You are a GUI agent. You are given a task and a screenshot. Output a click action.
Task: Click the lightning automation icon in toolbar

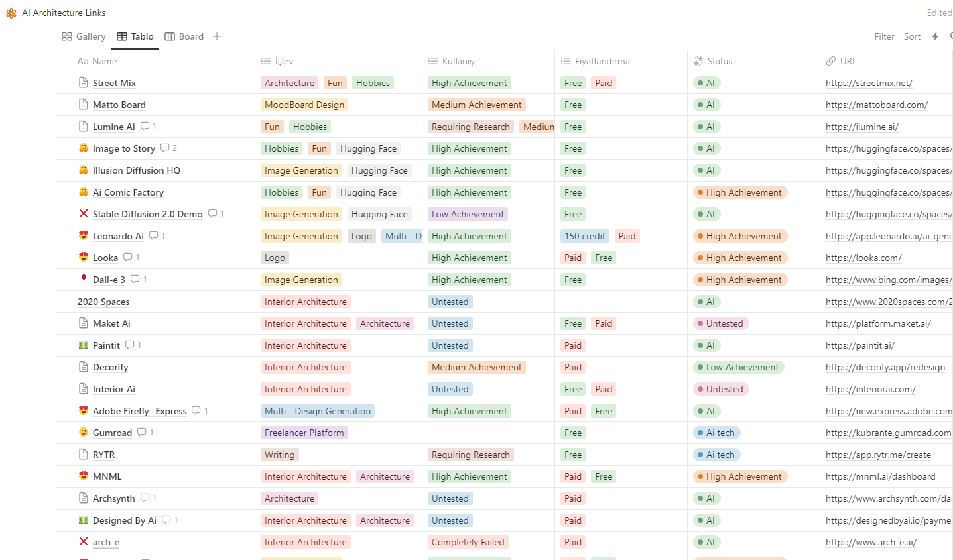click(935, 36)
